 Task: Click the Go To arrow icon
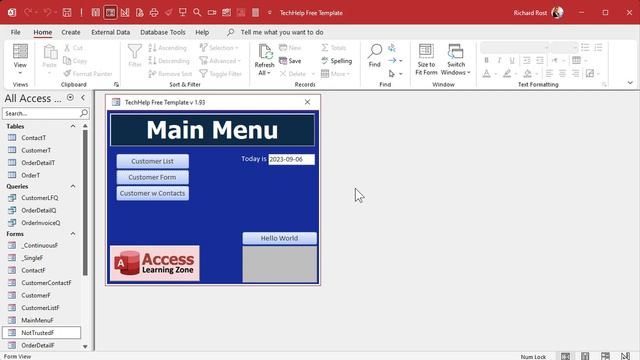click(392, 61)
